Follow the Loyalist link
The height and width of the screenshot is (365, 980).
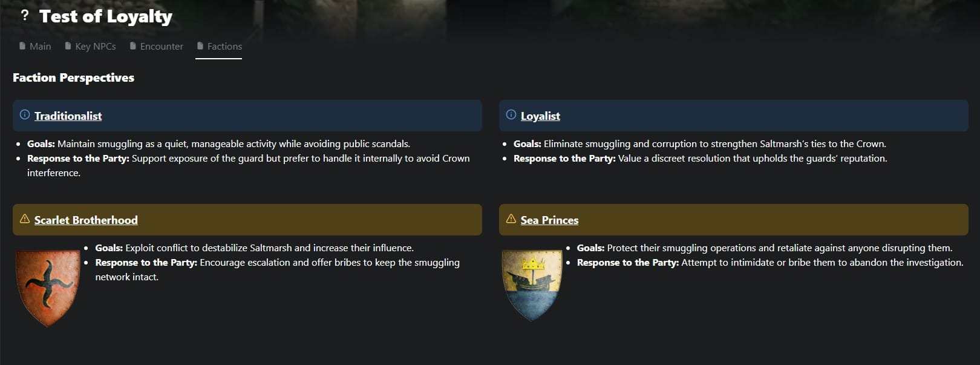tap(540, 116)
